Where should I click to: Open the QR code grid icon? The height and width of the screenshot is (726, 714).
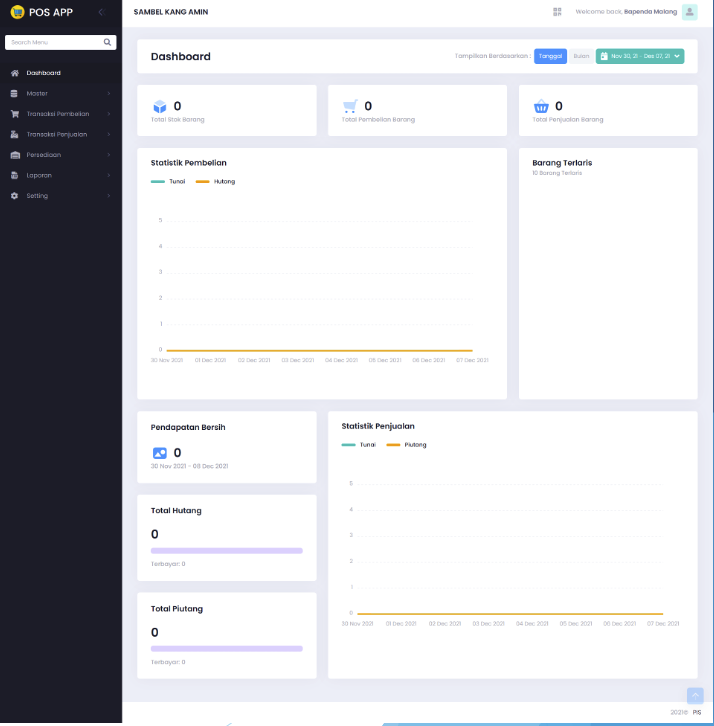click(557, 12)
